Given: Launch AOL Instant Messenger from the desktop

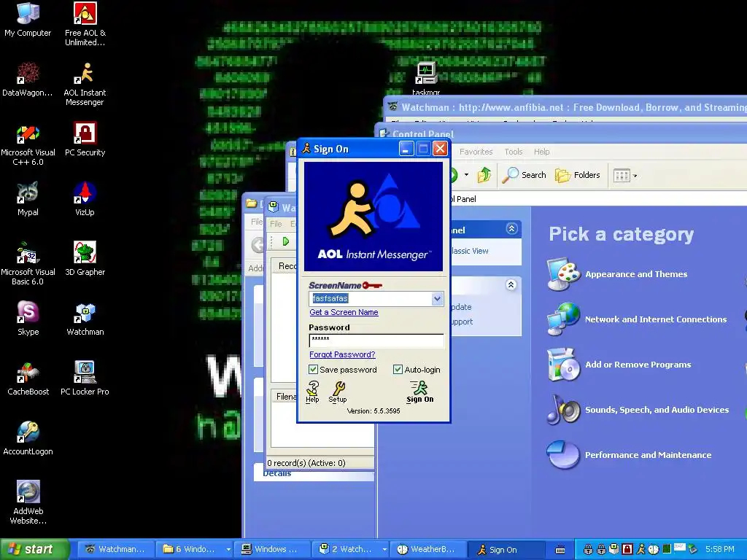Looking at the screenshot, I should [x=85, y=84].
